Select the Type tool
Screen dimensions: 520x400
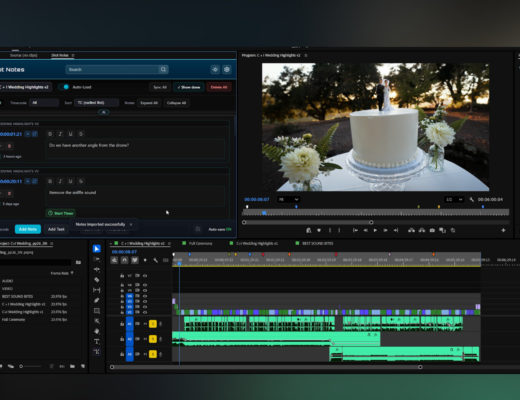pyautogui.click(x=97, y=341)
